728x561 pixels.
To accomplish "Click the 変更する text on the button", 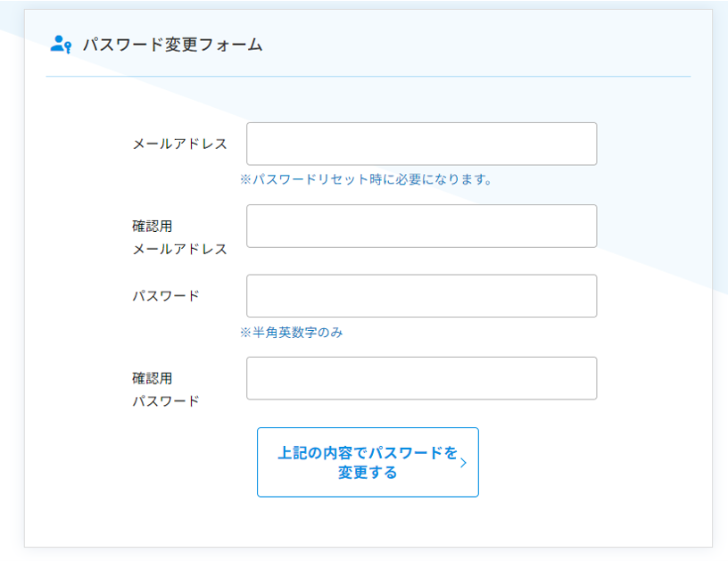I will click(x=368, y=473).
